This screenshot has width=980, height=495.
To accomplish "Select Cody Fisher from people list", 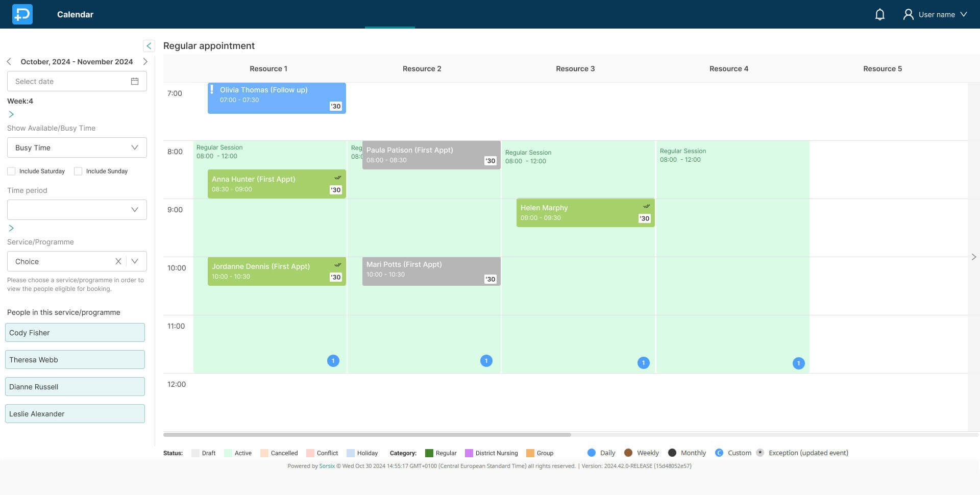I will click(75, 333).
